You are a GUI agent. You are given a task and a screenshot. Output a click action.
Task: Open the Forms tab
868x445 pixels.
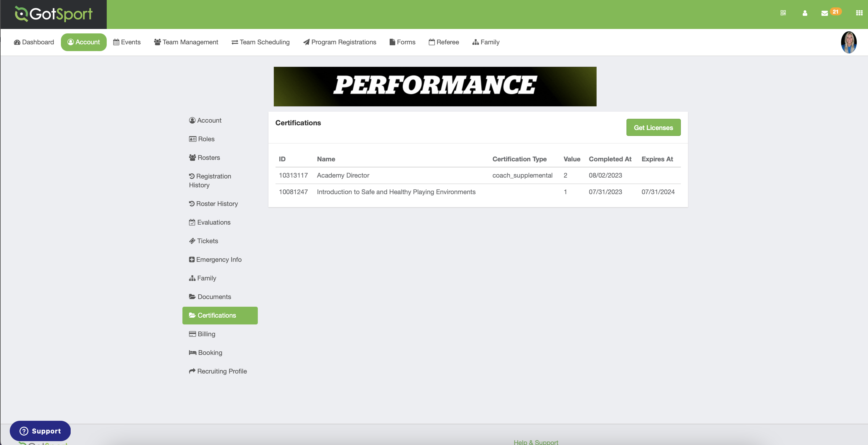(402, 42)
